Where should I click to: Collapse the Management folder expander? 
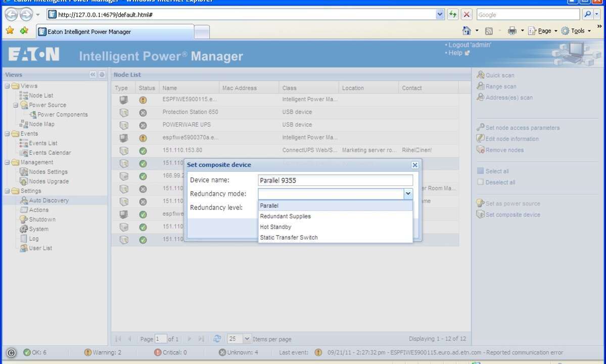point(7,162)
